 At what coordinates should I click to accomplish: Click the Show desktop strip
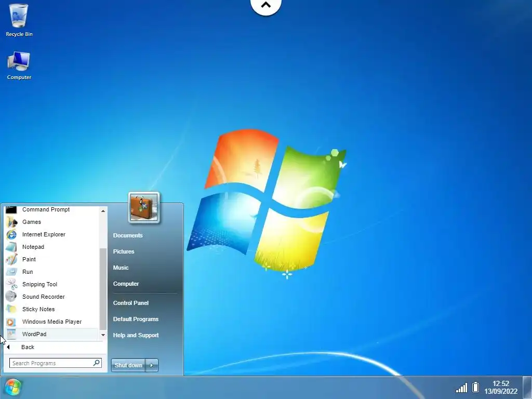(527, 388)
